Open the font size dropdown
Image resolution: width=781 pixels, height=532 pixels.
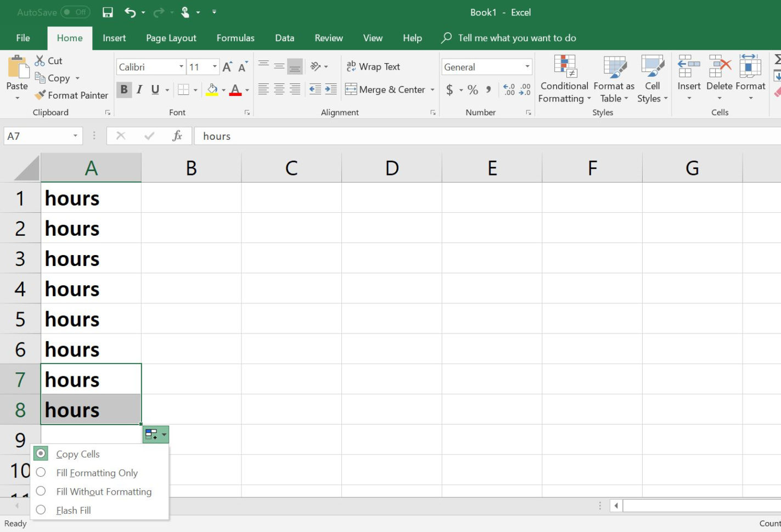point(213,66)
